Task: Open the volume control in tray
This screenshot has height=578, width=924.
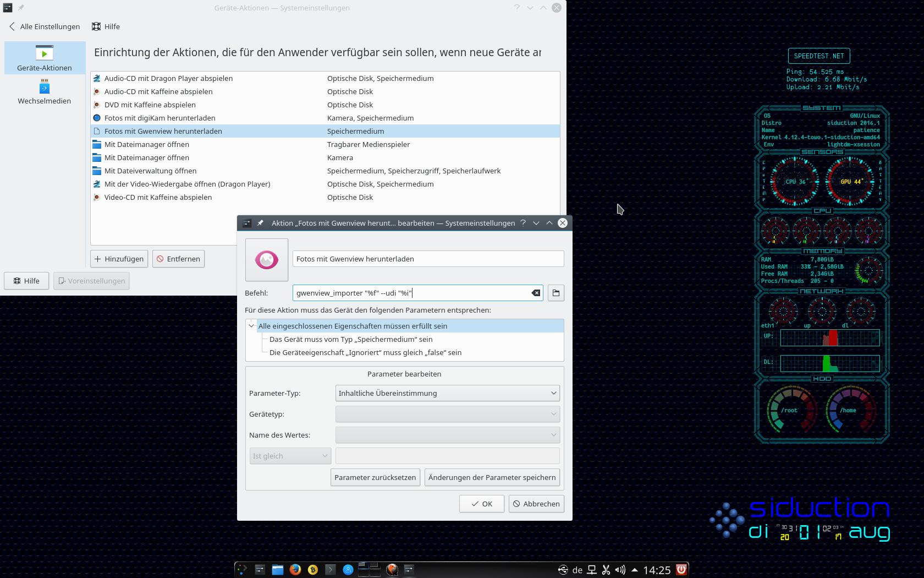Action: pyautogui.click(x=620, y=570)
